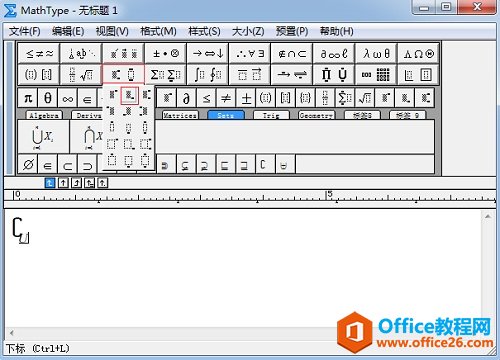
Task: Open the fraction and radical templates palette
Action: point(81,74)
